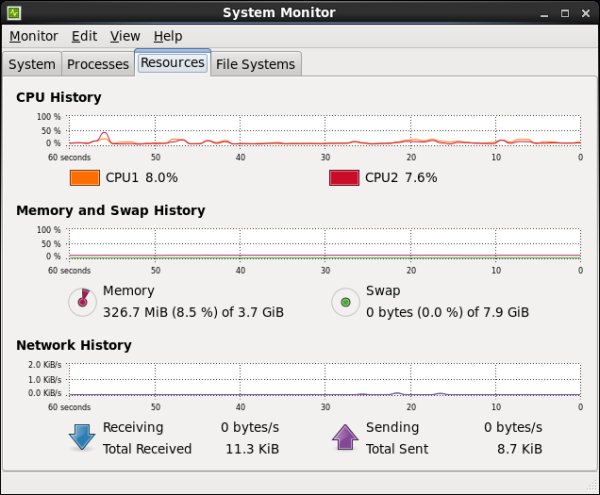Click the Swap pie chart icon

tap(345, 301)
